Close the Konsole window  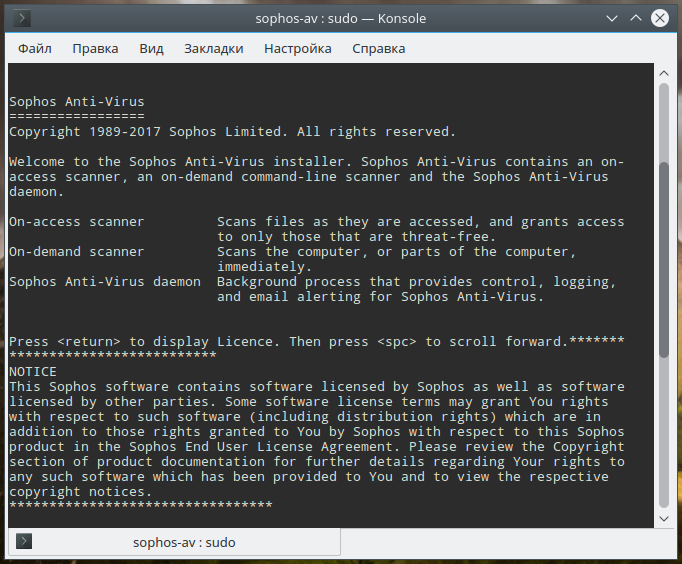click(660, 19)
